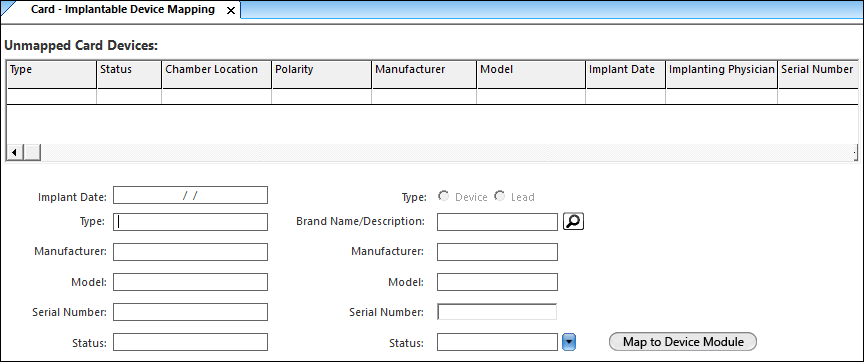This screenshot has width=864, height=362.
Task: Click the magnifier search icon beside Brand Name/Description
Action: (x=573, y=221)
